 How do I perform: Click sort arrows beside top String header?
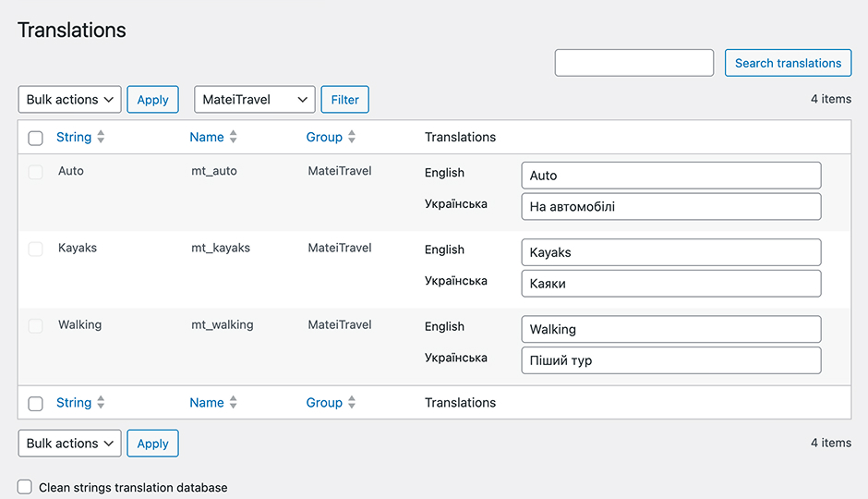pos(101,137)
